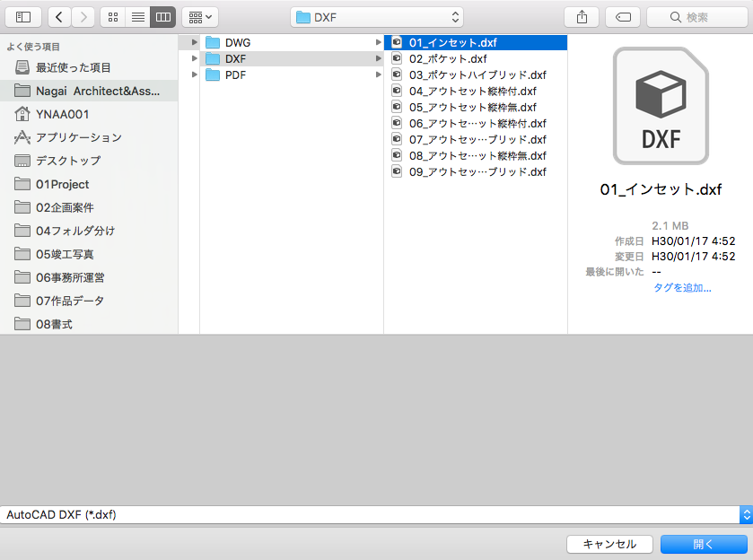
Task: Open the AutoCAD DXF (*.dxf) format dropdown
Action: point(377,515)
